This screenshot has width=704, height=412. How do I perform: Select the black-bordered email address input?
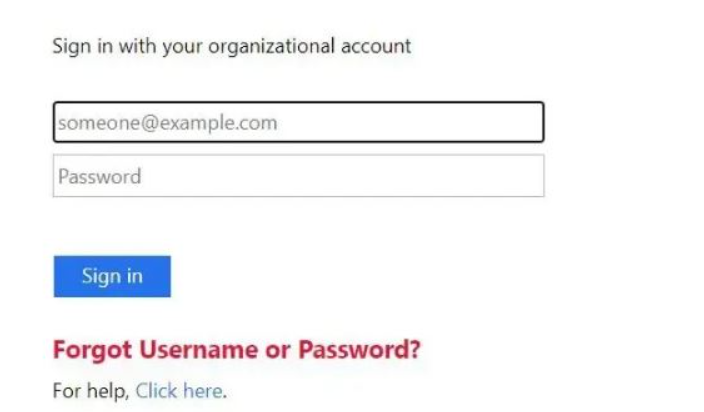click(x=299, y=122)
